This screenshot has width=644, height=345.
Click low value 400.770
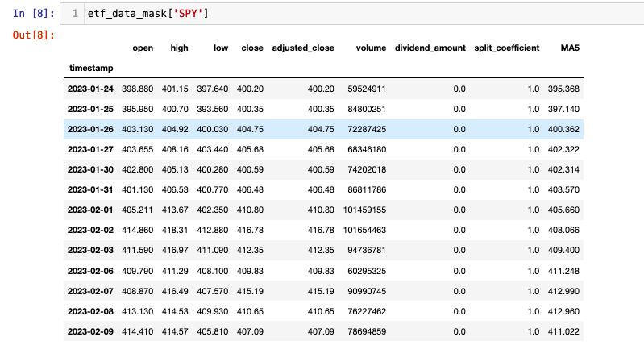tap(212, 189)
